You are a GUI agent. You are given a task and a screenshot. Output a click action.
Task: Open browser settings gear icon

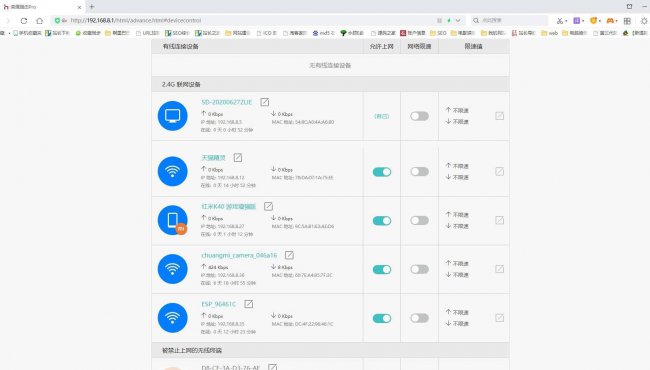[644, 21]
